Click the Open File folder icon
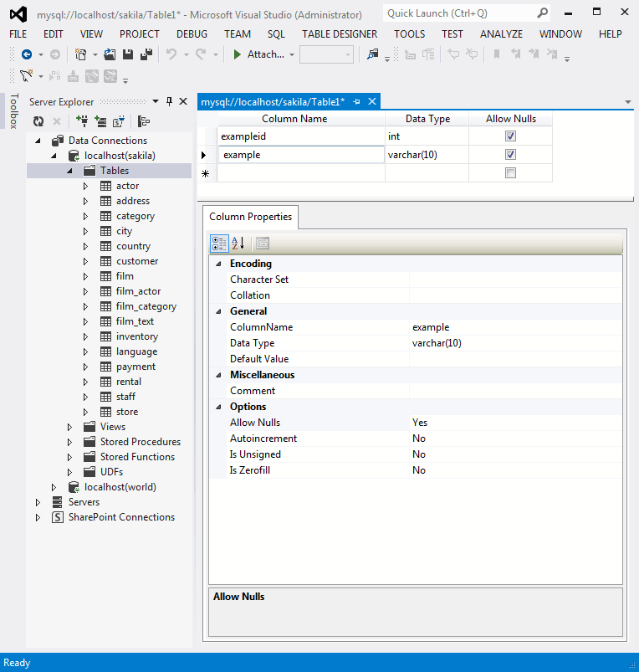 pyautogui.click(x=110, y=54)
